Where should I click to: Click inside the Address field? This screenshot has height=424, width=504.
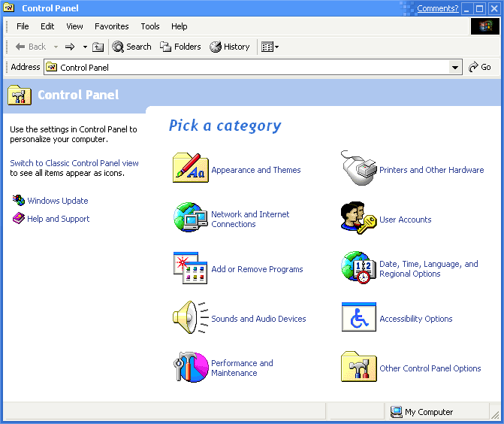252,67
